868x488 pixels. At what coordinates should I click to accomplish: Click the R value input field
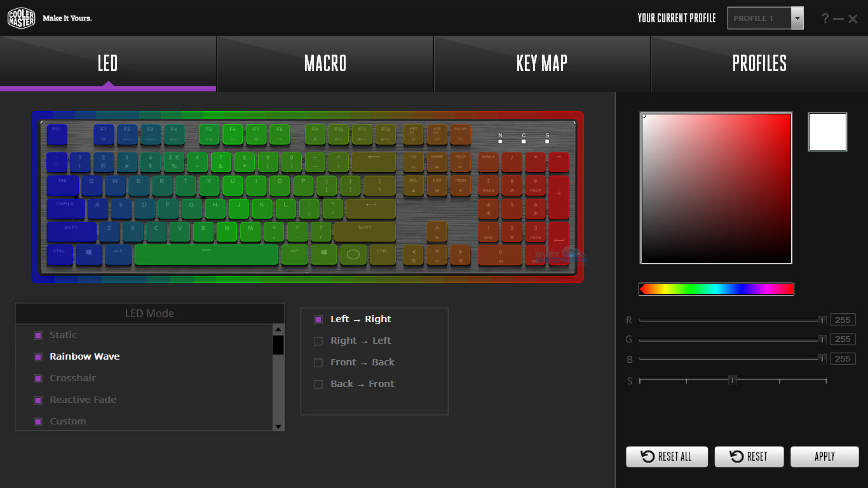[843, 320]
